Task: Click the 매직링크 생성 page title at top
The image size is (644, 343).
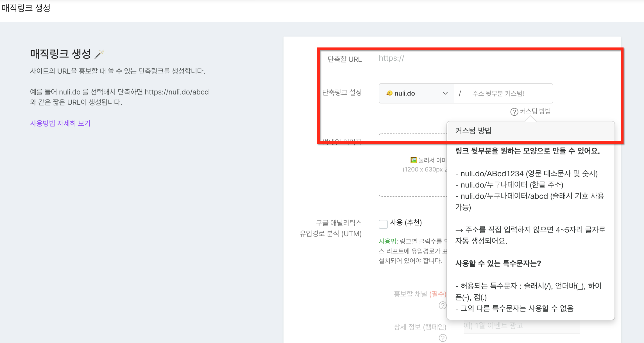Action: pyautogui.click(x=26, y=8)
